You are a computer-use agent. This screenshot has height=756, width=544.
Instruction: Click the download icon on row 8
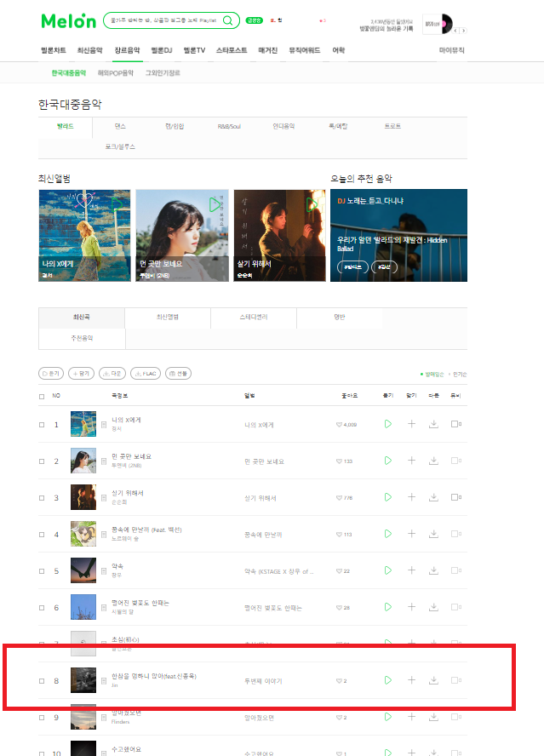433,680
